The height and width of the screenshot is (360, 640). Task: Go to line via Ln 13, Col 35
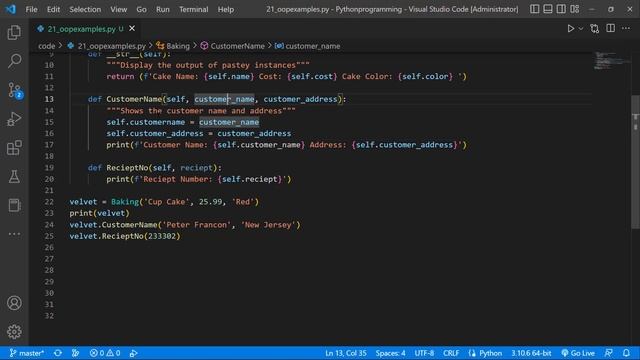click(x=346, y=353)
